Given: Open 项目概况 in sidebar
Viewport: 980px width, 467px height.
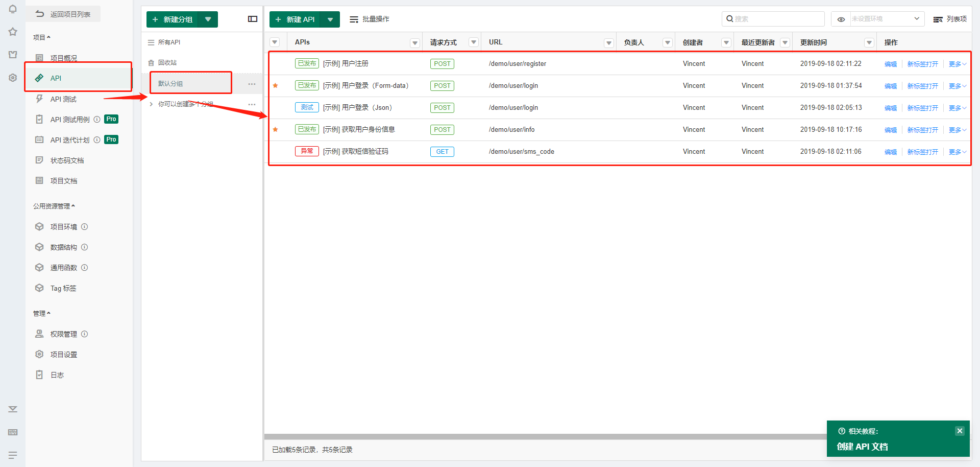Looking at the screenshot, I should 64,58.
